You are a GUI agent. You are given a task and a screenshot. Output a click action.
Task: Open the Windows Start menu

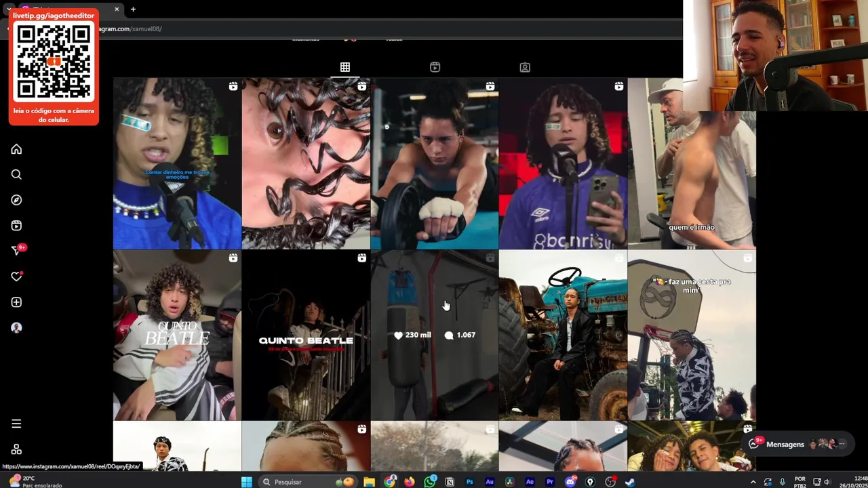pyautogui.click(x=247, y=482)
